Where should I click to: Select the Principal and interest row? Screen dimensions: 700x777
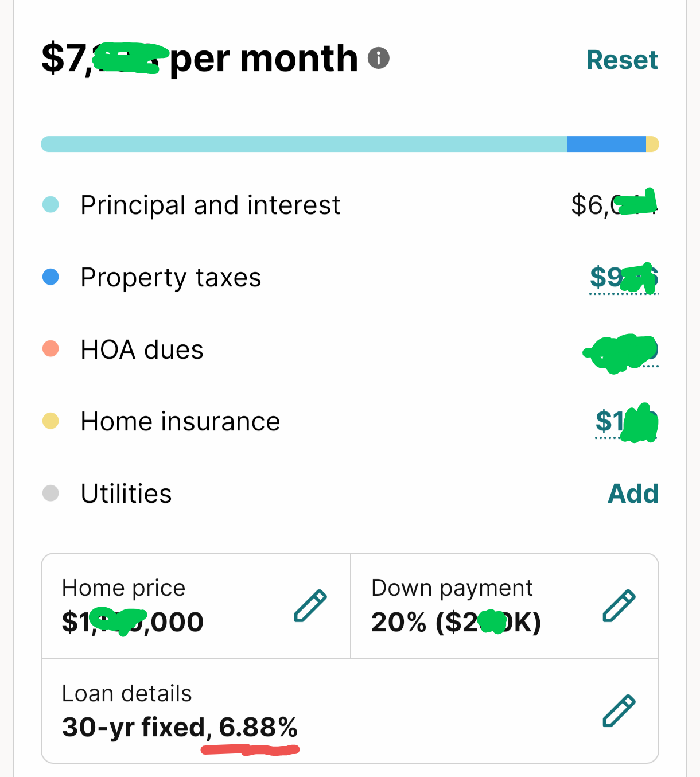point(350,205)
